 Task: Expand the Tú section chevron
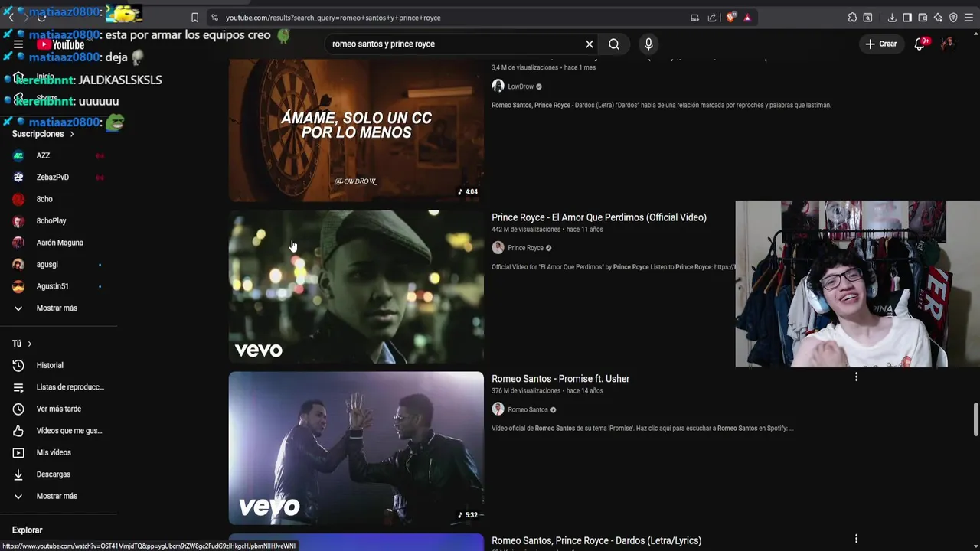point(29,344)
